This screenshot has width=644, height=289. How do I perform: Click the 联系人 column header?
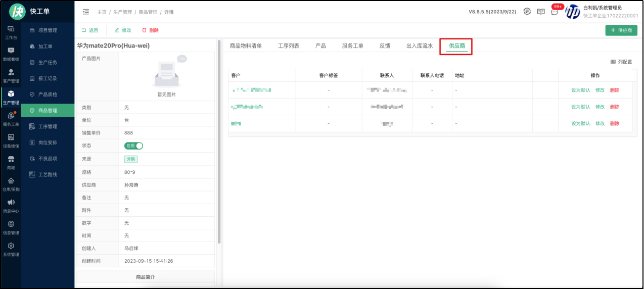pos(387,75)
